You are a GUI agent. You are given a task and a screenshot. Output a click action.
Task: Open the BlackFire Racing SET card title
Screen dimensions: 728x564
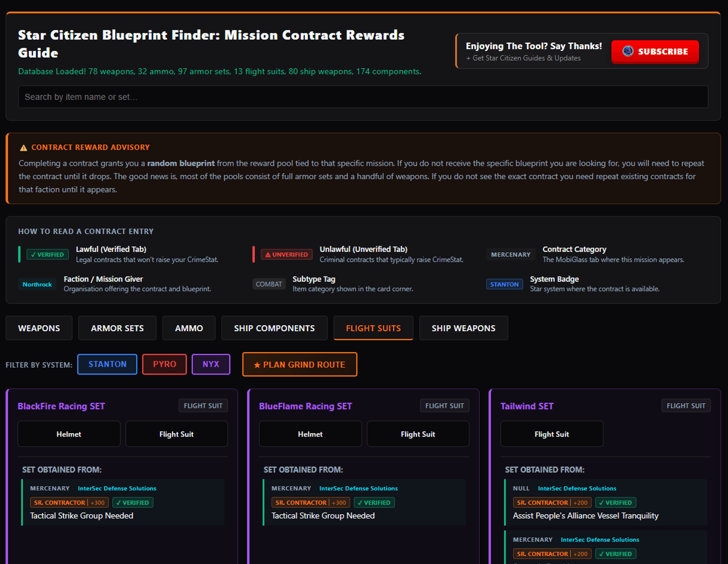(x=61, y=406)
